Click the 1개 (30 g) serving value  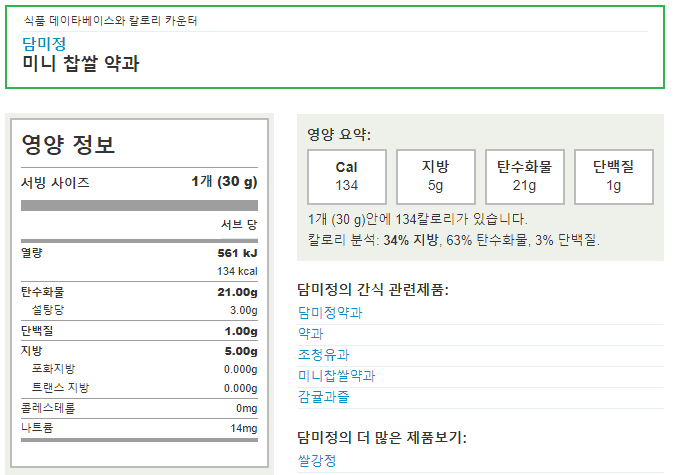(225, 181)
